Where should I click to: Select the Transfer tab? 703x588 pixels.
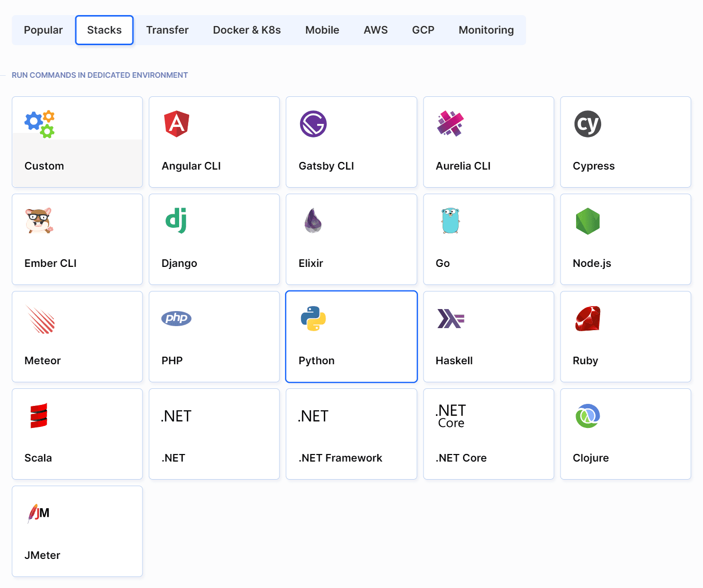coord(167,30)
